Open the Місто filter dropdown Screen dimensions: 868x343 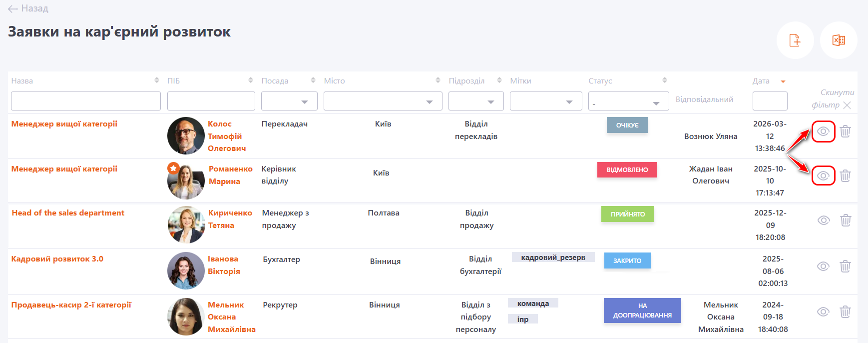(383, 101)
